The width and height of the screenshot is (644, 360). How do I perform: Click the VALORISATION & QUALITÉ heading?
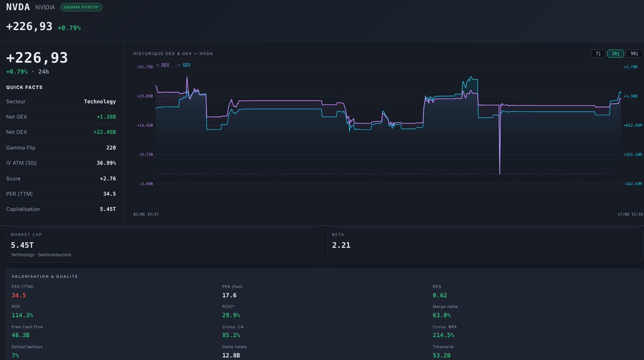(x=45, y=276)
